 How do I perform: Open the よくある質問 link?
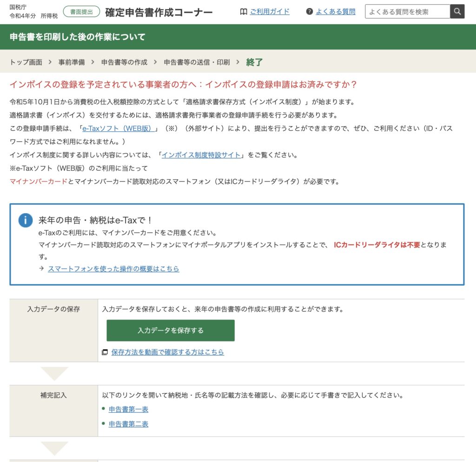click(x=335, y=12)
